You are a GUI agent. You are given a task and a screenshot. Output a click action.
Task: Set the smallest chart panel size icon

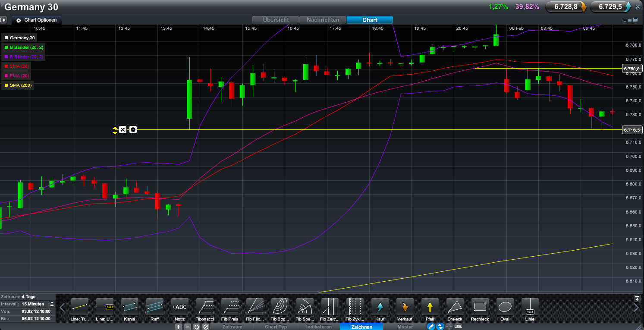[625, 20]
